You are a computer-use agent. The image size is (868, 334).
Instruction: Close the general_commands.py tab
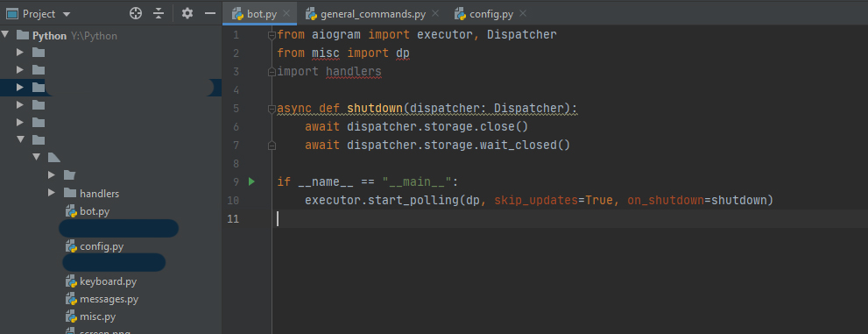(435, 13)
